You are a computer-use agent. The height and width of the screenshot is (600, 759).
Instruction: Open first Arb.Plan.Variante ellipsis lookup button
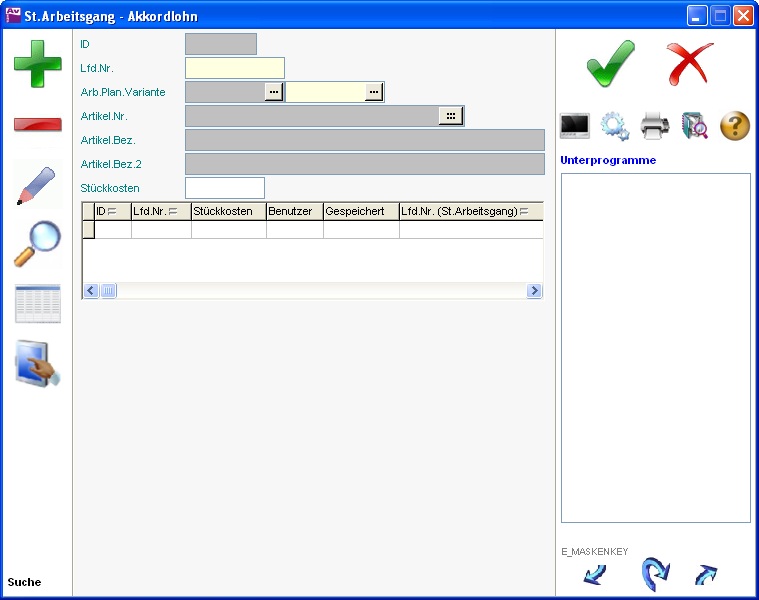point(274,92)
